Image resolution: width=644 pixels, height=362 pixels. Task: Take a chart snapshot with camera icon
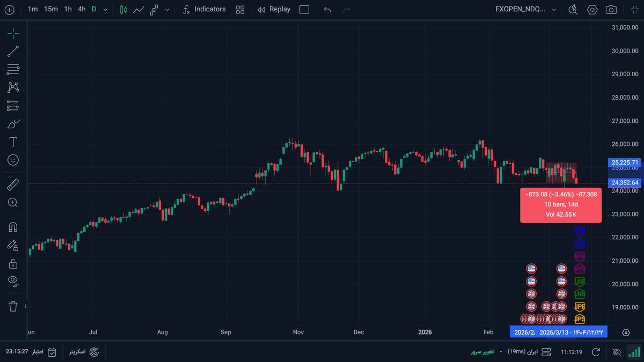tap(611, 10)
